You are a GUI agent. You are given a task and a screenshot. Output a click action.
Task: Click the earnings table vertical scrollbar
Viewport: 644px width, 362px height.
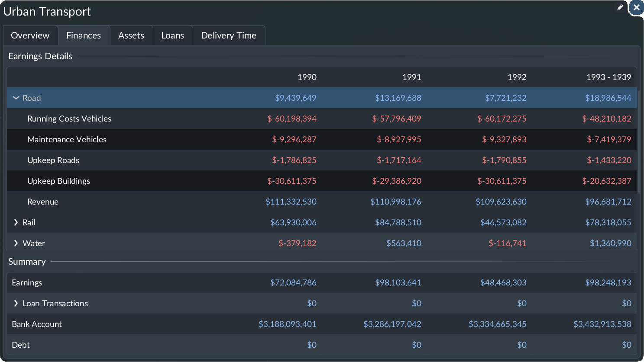pos(638,141)
